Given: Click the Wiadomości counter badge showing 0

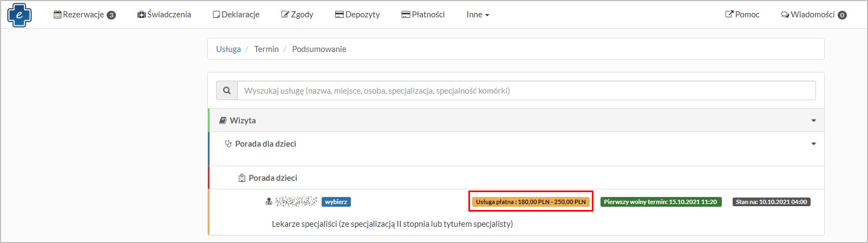Looking at the screenshot, I should 842,15.
